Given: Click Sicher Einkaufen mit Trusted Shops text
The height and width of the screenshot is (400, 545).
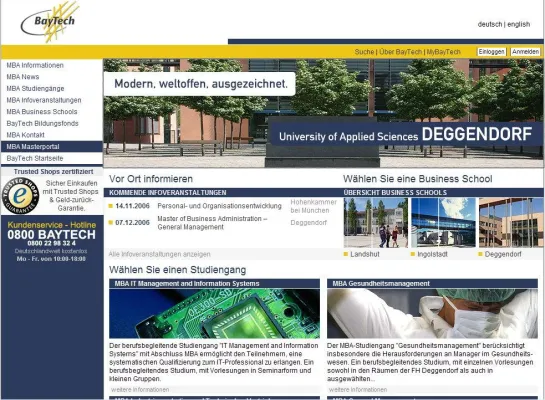Looking at the screenshot, I should click(71, 196).
